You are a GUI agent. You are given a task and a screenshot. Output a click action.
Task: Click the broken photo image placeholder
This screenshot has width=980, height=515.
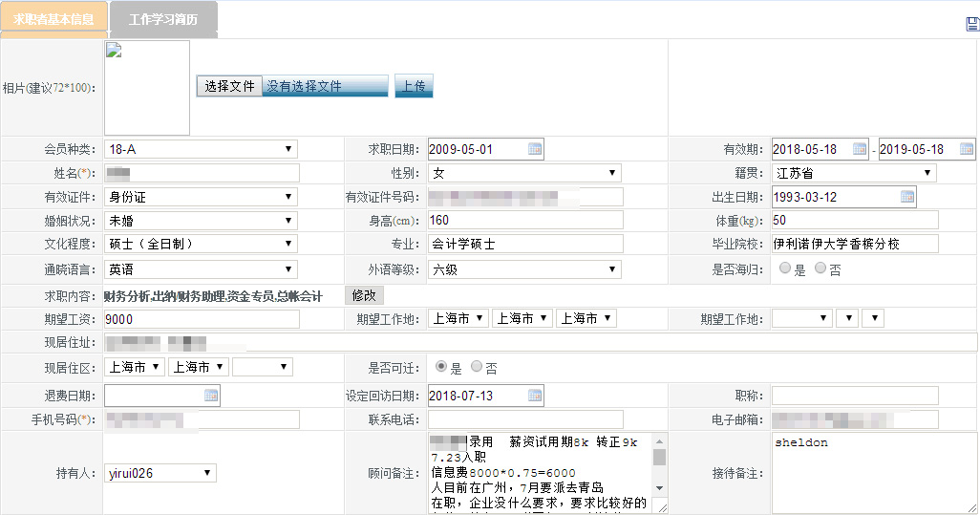[114, 51]
